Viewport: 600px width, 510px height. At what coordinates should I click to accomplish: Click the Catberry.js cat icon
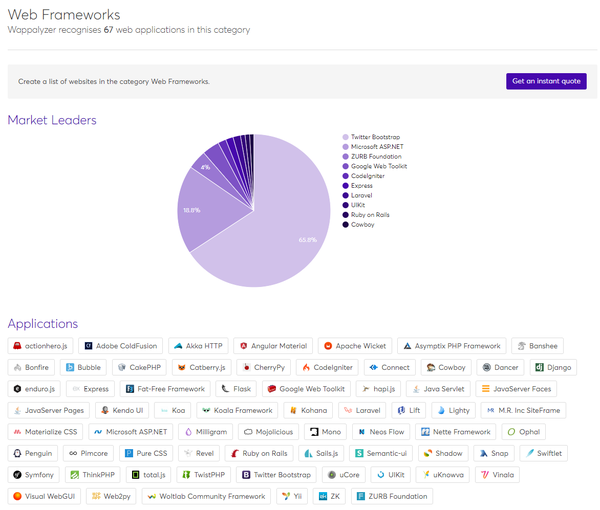(182, 367)
